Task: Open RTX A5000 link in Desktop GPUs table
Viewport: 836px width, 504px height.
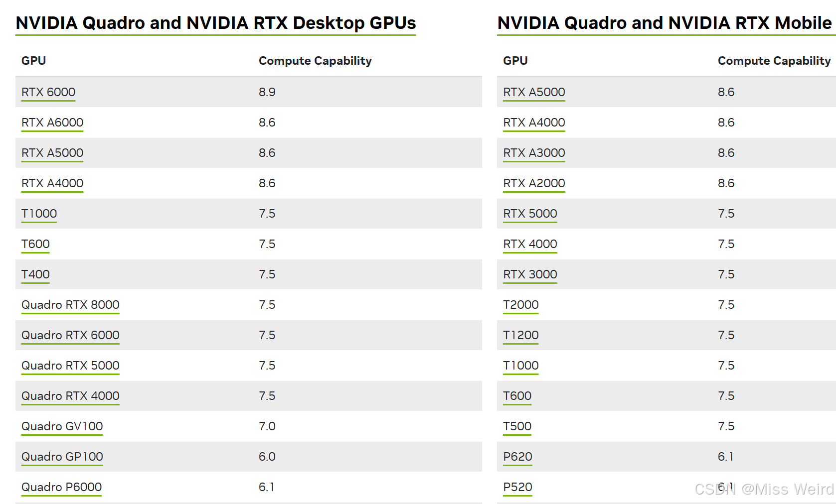Action: 52,153
